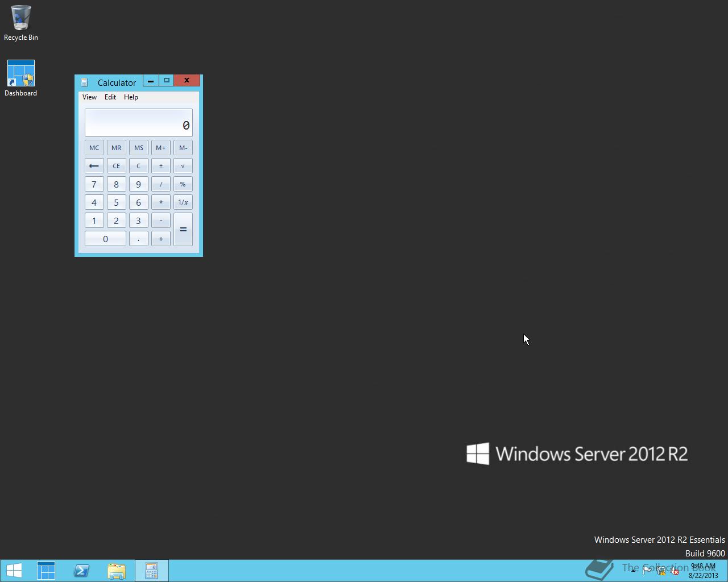
Task: Click the MS memory store button
Action: [139, 148]
